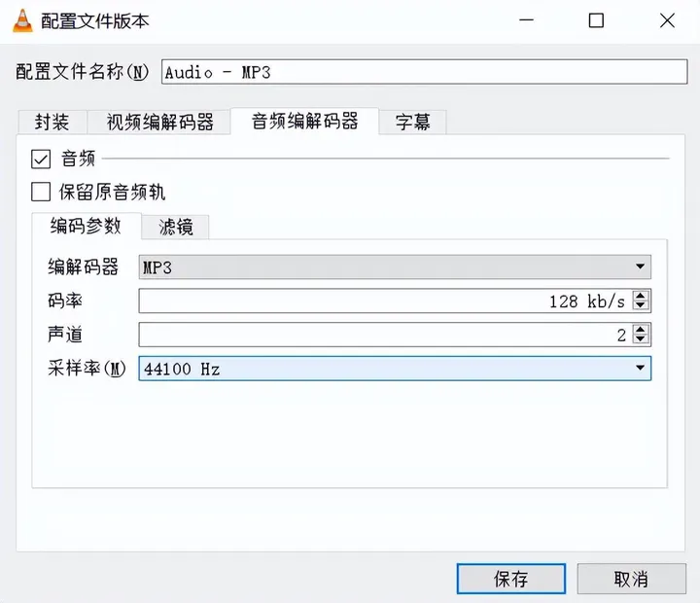Viewport: 700px width, 603px height.
Task: Open the 滤镜 filters sub-tab
Action: click(176, 227)
